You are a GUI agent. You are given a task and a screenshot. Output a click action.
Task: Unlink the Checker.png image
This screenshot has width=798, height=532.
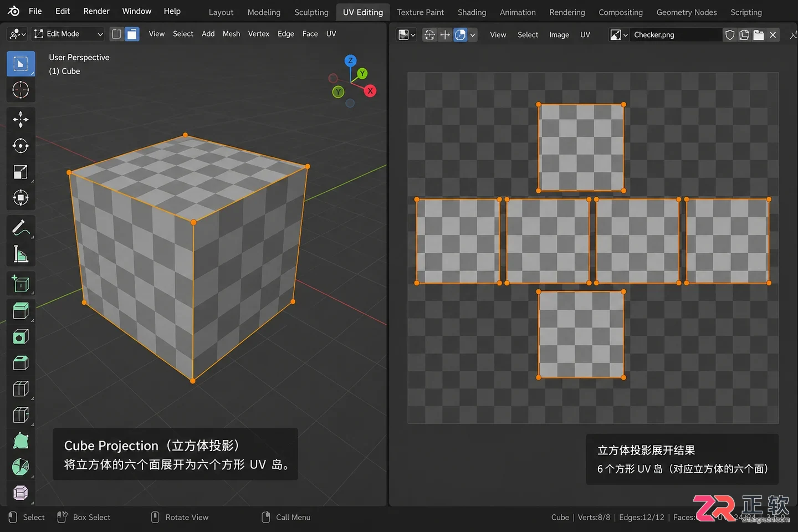tap(773, 35)
